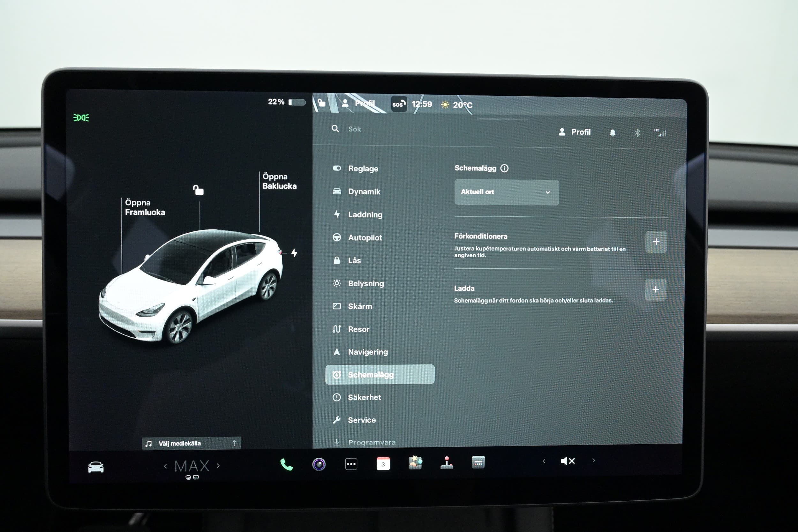Tap the MAX climate temperature display
Viewport: 798px width, 532px height.
pos(192,466)
